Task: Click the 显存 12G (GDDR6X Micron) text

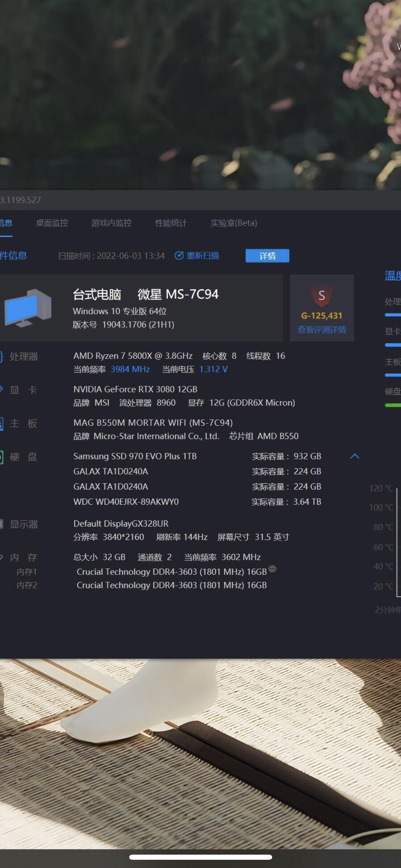Action: click(x=241, y=403)
